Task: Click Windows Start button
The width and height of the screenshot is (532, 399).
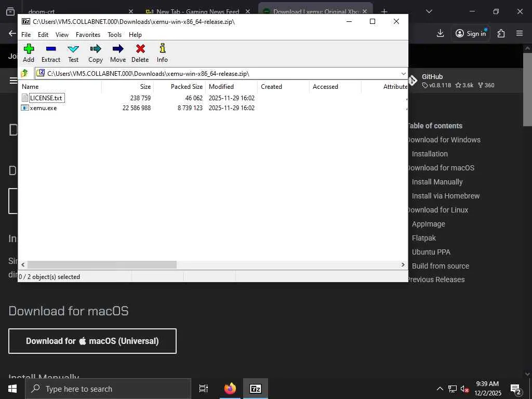Action: pos(12,389)
